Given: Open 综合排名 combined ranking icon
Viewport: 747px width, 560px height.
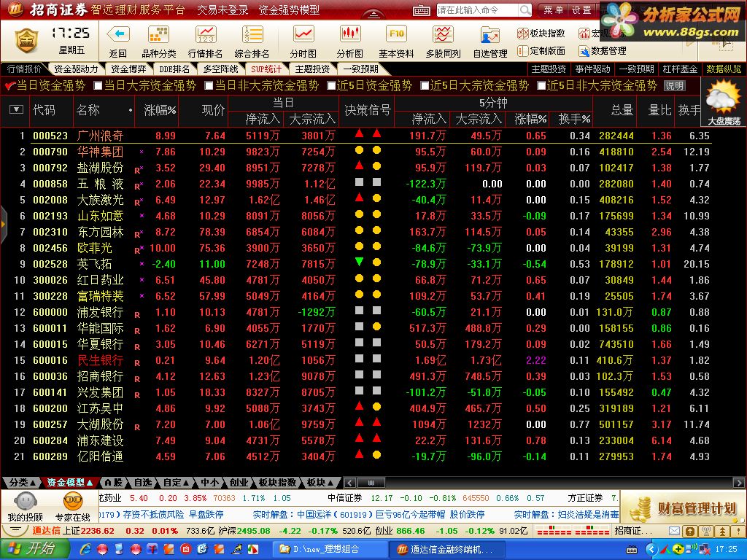Looking at the screenshot, I should [252, 35].
